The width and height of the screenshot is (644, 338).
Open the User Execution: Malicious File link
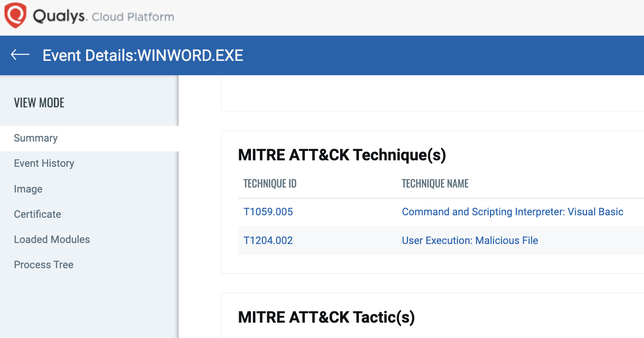(x=469, y=240)
